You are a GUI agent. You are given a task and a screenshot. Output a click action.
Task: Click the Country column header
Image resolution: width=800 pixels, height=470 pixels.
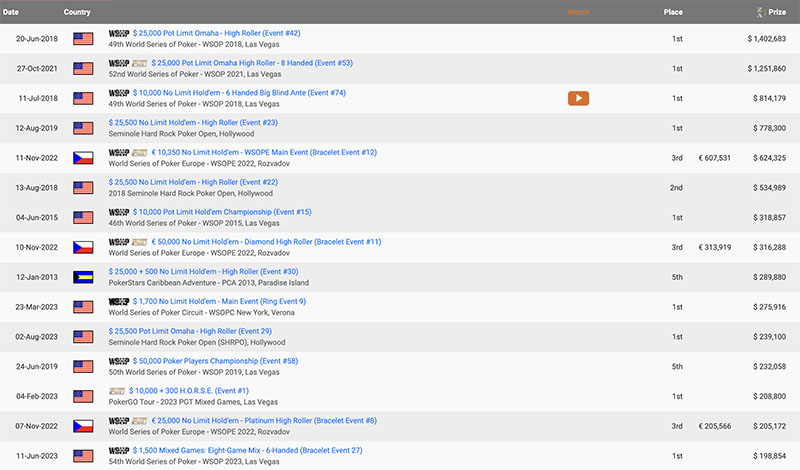pyautogui.click(x=77, y=12)
